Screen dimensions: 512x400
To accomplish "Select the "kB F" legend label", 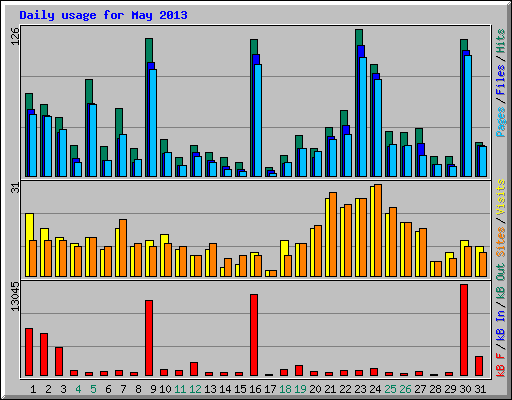I will (501, 365).
